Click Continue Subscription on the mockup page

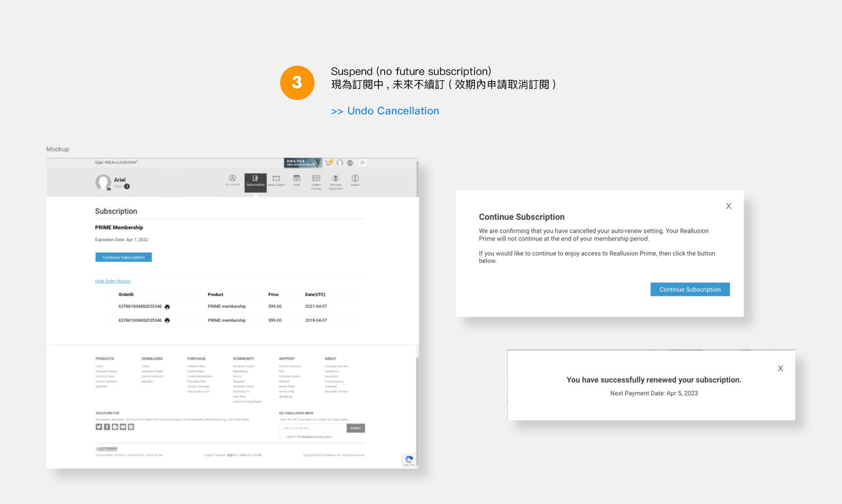(124, 257)
